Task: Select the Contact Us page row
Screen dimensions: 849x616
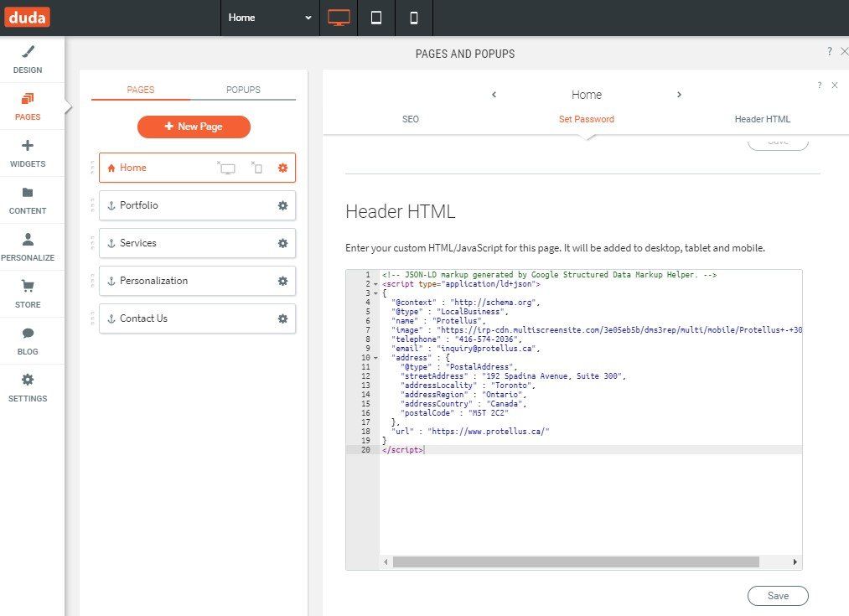Action: click(x=197, y=318)
